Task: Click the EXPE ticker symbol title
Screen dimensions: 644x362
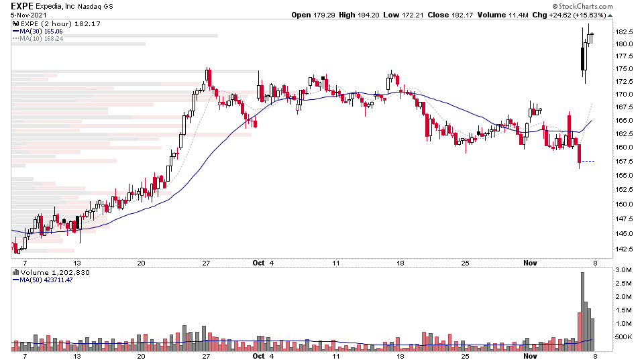Action: coord(21,6)
